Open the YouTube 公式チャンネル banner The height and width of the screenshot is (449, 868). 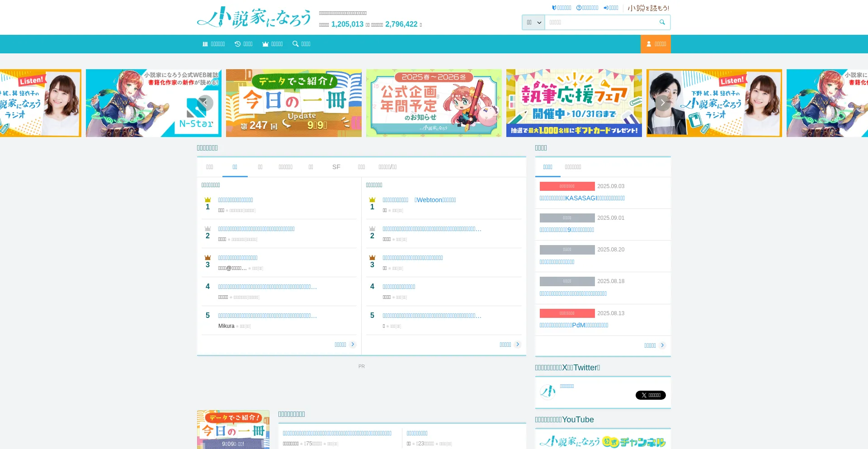coord(603,441)
